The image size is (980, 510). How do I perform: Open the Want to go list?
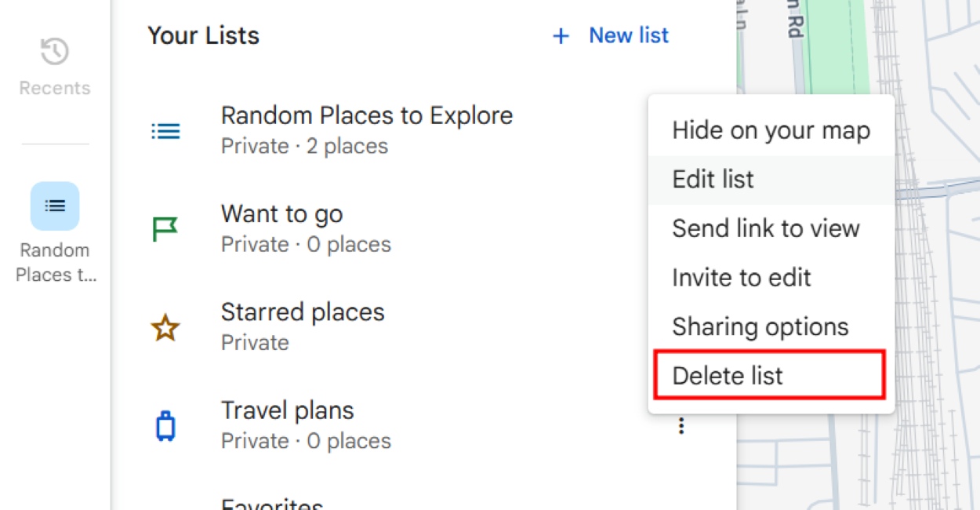pos(282,213)
